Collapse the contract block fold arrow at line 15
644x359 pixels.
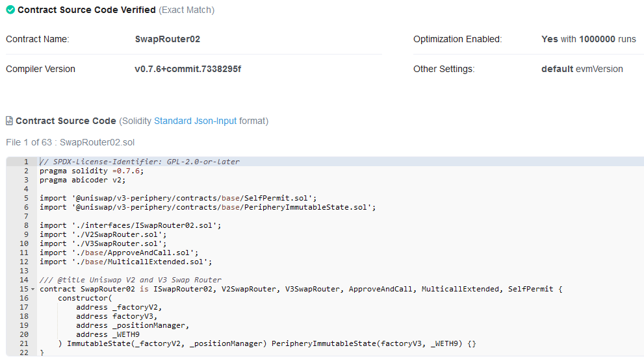[33, 290]
